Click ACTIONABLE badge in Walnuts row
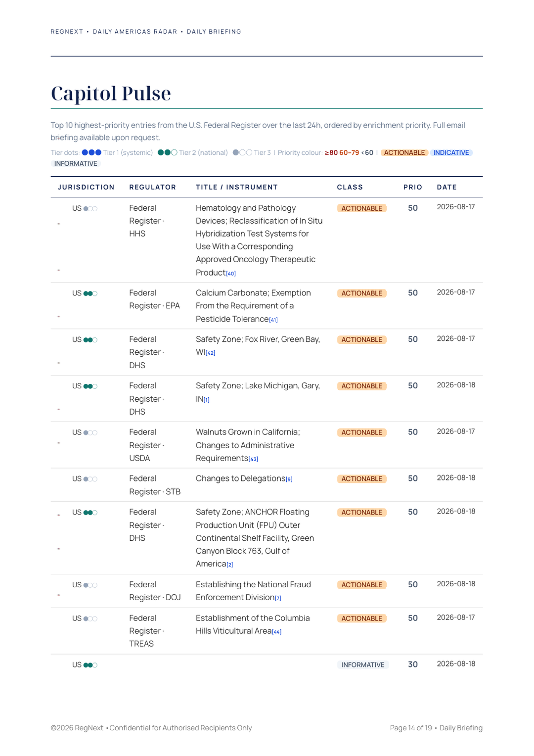 click(362, 433)
